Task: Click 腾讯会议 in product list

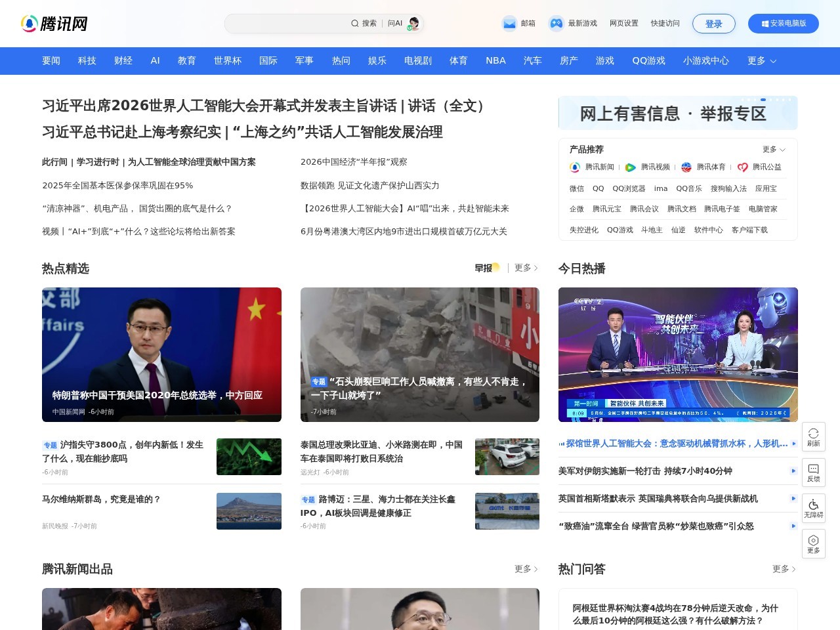Action: pos(644,209)
